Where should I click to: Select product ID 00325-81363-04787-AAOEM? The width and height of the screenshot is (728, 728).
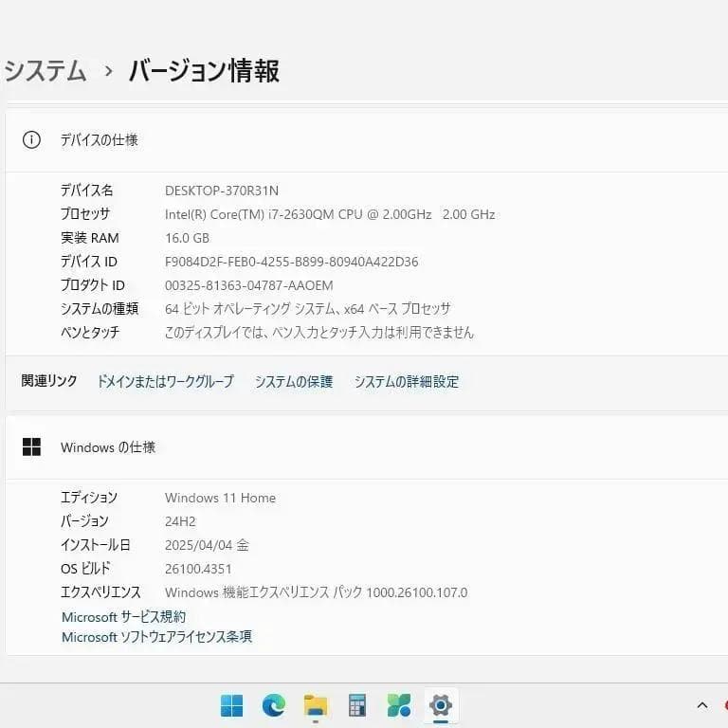click(x=249, y=285)
